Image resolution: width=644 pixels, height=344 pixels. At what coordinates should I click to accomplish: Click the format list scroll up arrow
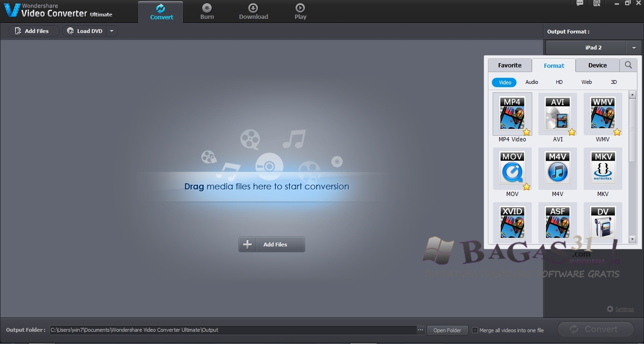point(632,95)
